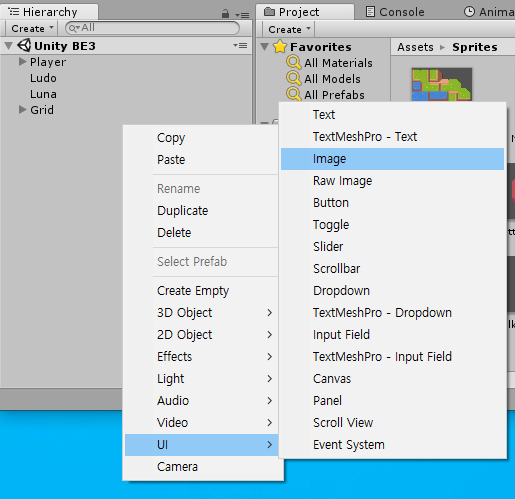This screenshot has height=499, width=515.
Task: Select All Models in Favorites
Action: [x=332, y=79]
